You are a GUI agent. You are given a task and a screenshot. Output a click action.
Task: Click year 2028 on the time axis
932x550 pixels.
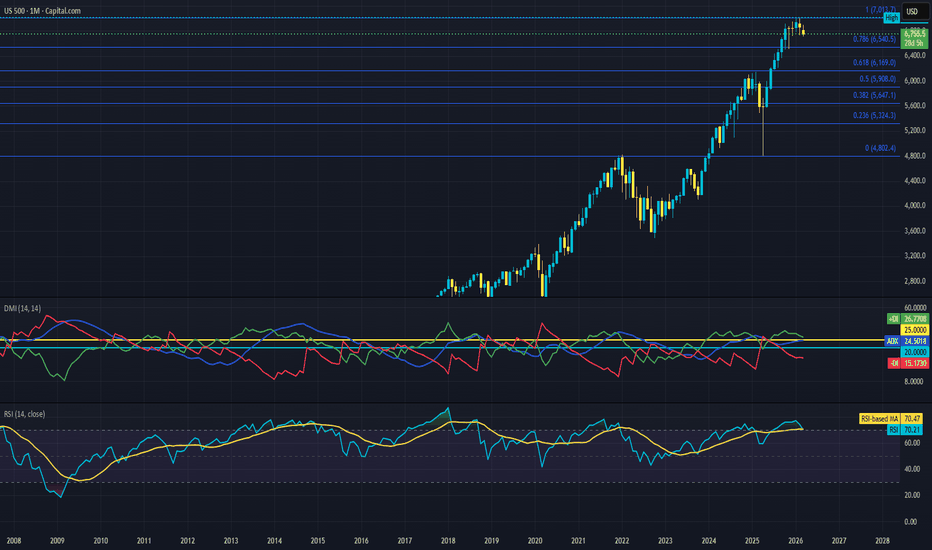point(883,541)
